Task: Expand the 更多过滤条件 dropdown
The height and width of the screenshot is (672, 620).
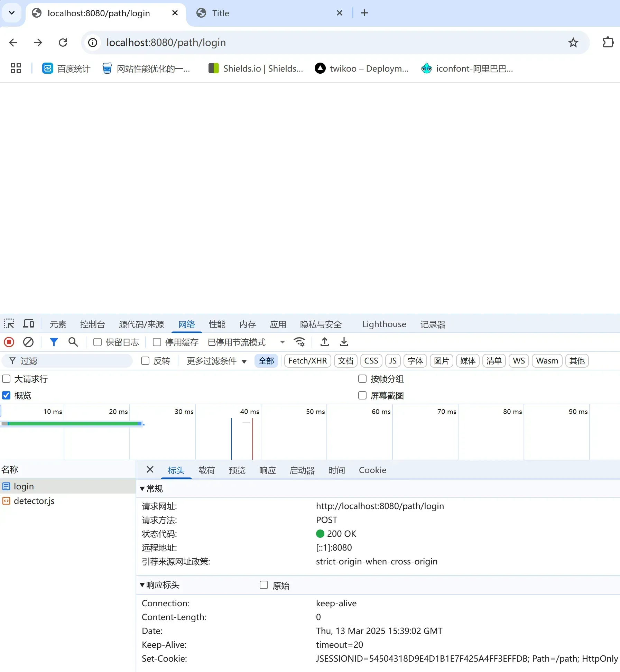Action: pyautogui.click(x=216, y=361)
